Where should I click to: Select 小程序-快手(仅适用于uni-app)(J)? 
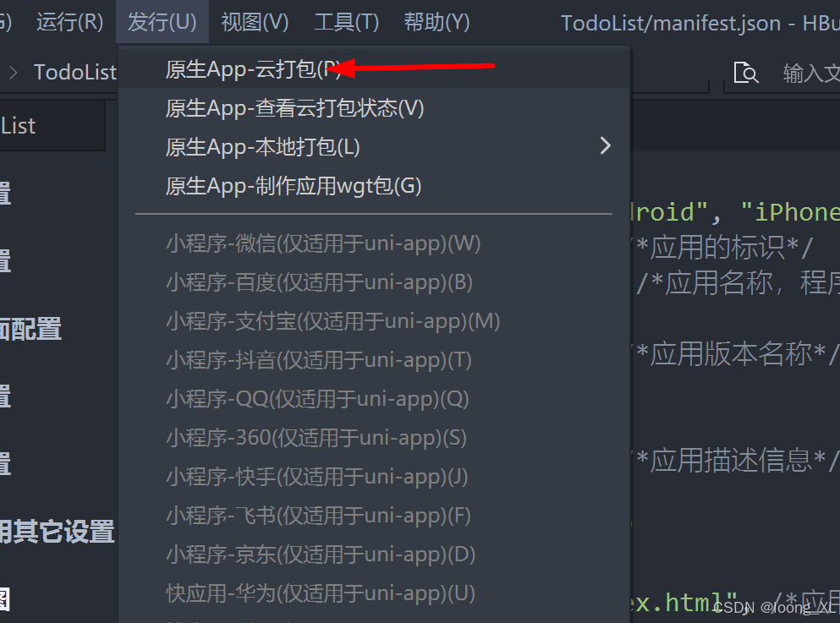[x=374, y=477]
